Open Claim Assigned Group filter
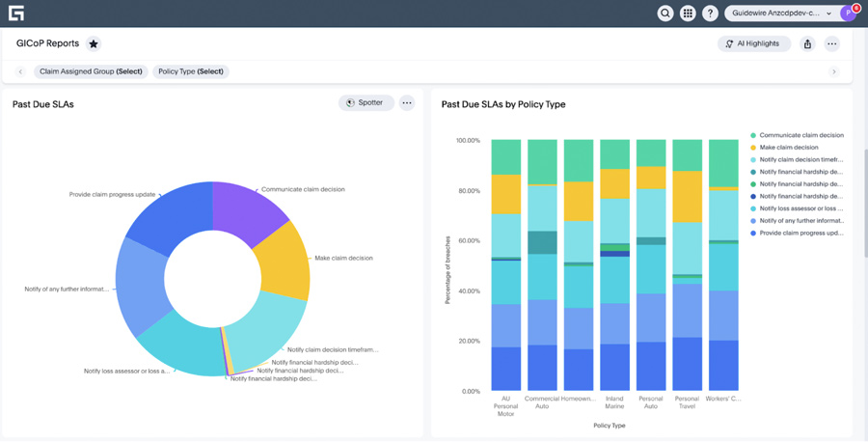 91,71
